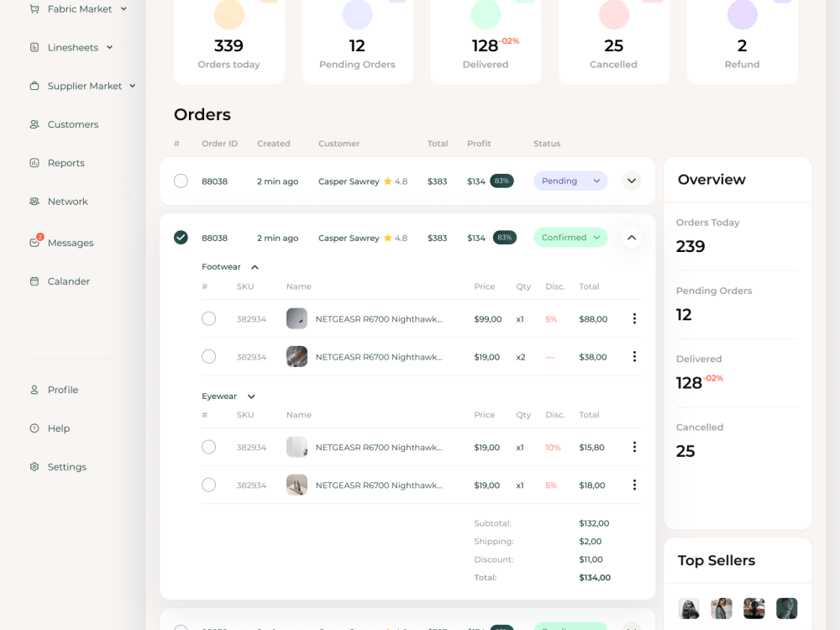Click the Cancelled pink circle icon
This screenshot has height=630, width=840.
pos(614,14)
